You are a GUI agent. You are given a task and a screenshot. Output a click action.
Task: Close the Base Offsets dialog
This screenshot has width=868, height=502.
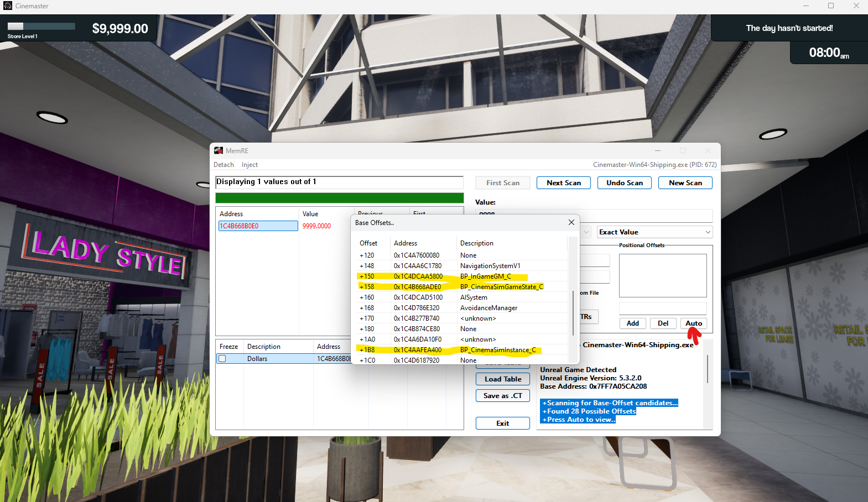point(571,222)
